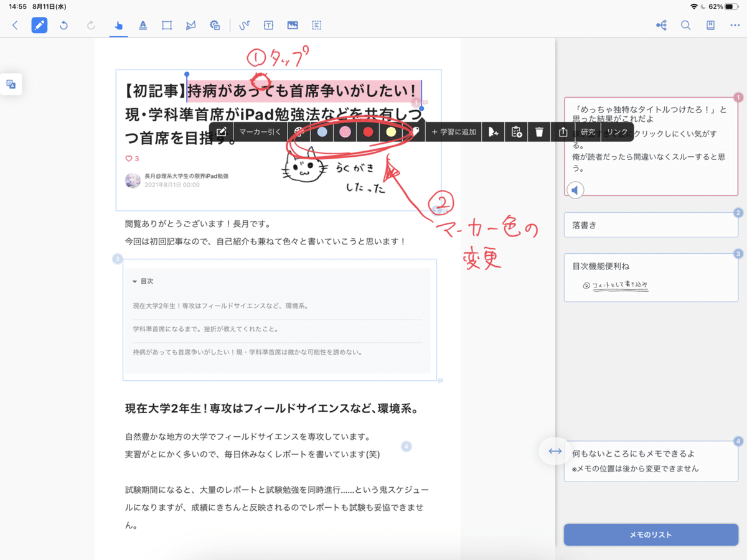
Task: Pick the light blue marker color
Action: (322, 132)
